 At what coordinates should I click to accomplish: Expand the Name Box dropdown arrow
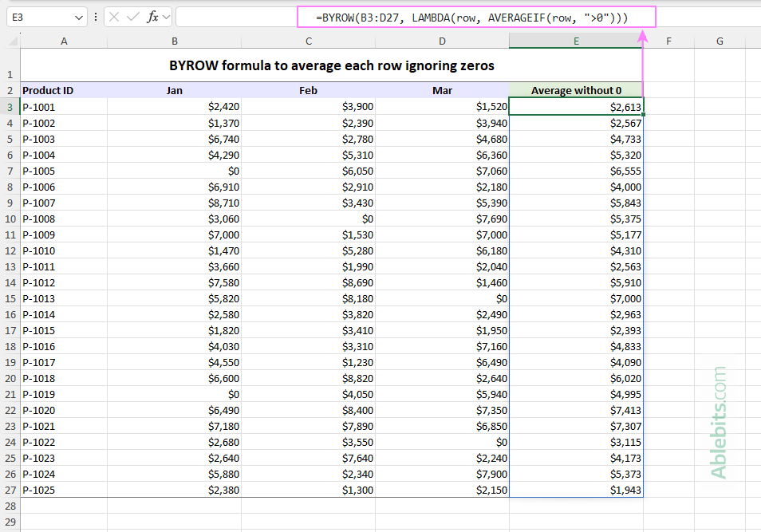[x=77, y=16]
